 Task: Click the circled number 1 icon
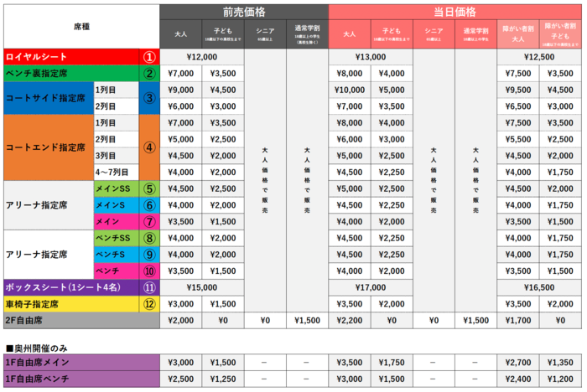point(148,57)
